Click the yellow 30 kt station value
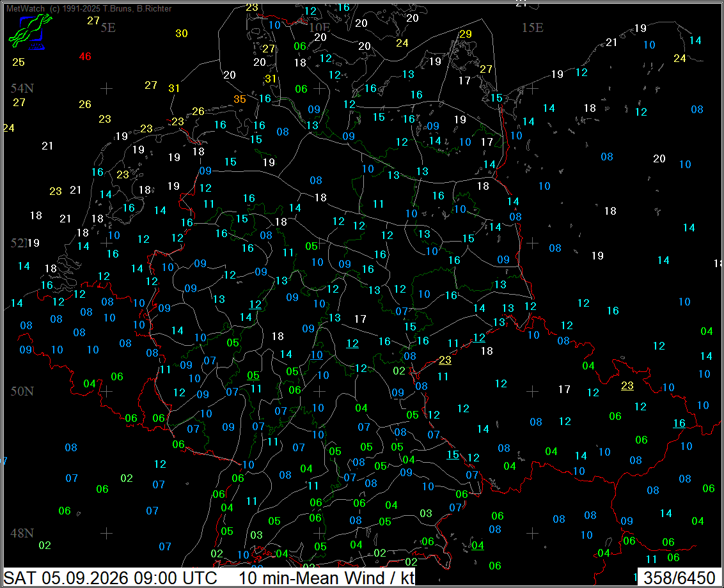This screenshot has height=588, width=724. coord(182,33)
